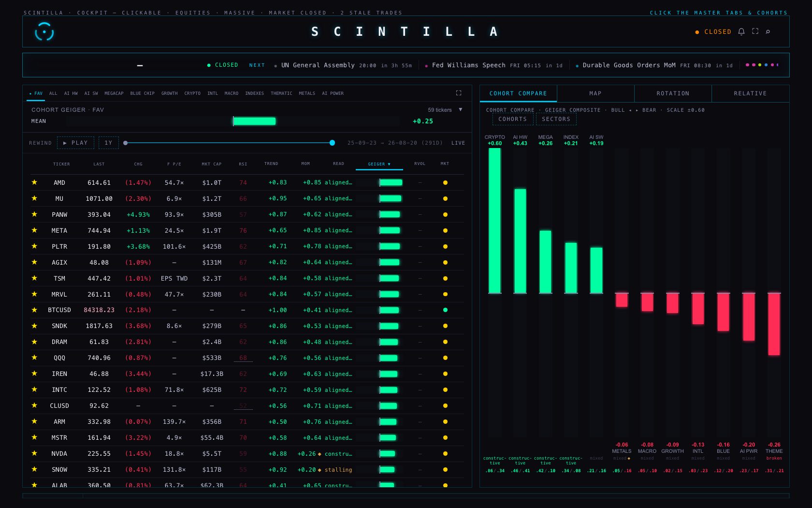Click the Scintilla circular logo icon
Image resolution: width=812 pixels, height=508 pixels.
click(x=44, y=32)
